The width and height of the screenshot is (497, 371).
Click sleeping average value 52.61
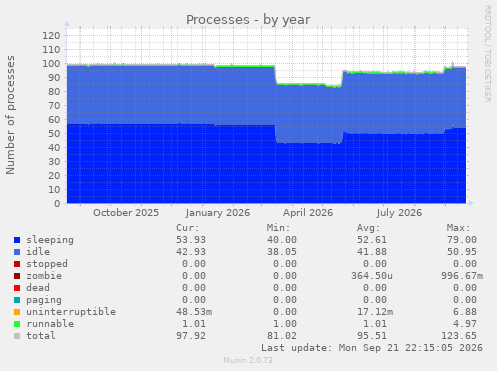coord(372,240)
